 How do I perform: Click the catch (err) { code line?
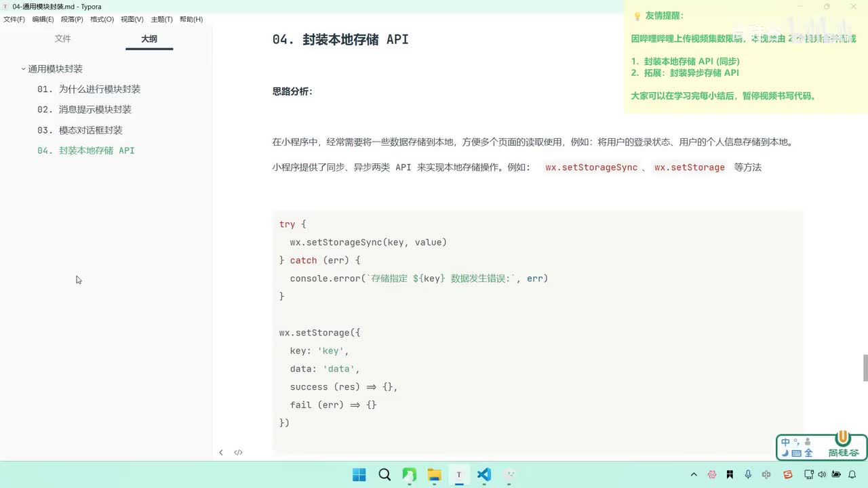tap(319, 260)
